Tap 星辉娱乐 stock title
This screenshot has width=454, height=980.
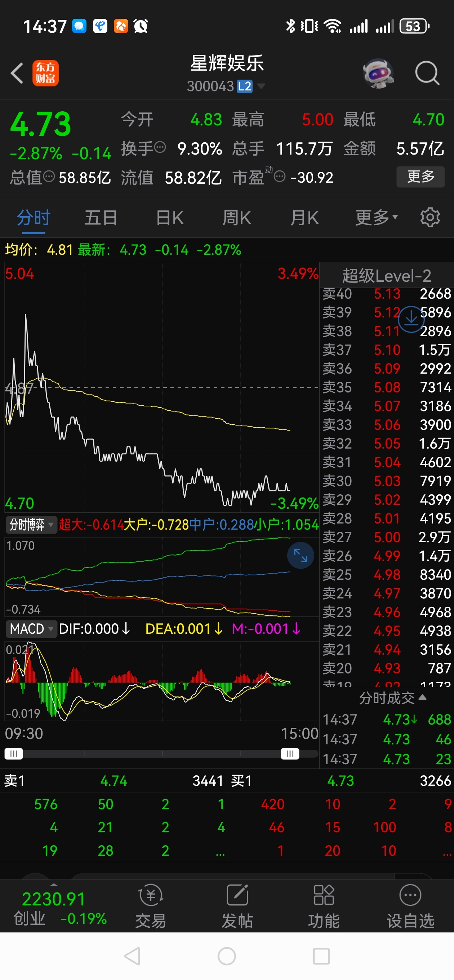point(227,63)
